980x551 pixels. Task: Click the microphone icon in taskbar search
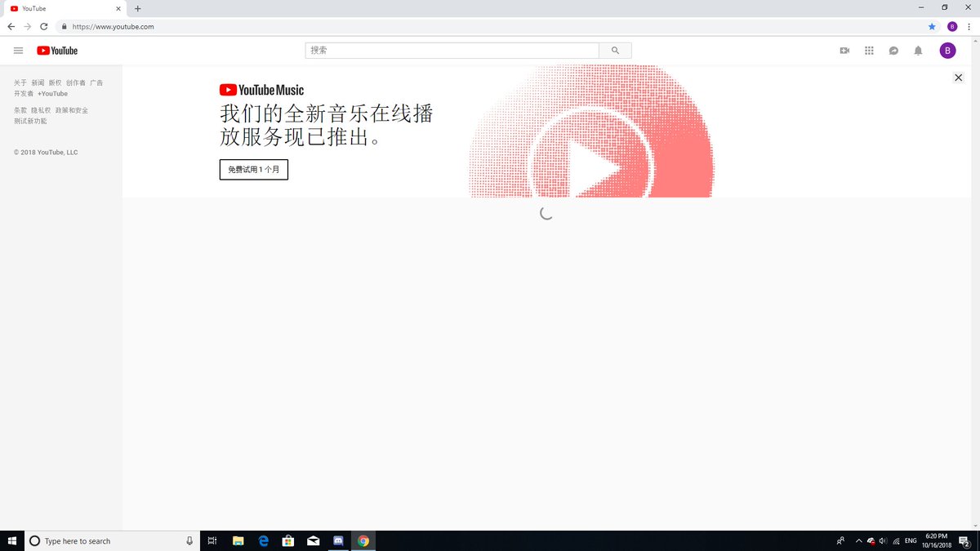coord(189,540)
